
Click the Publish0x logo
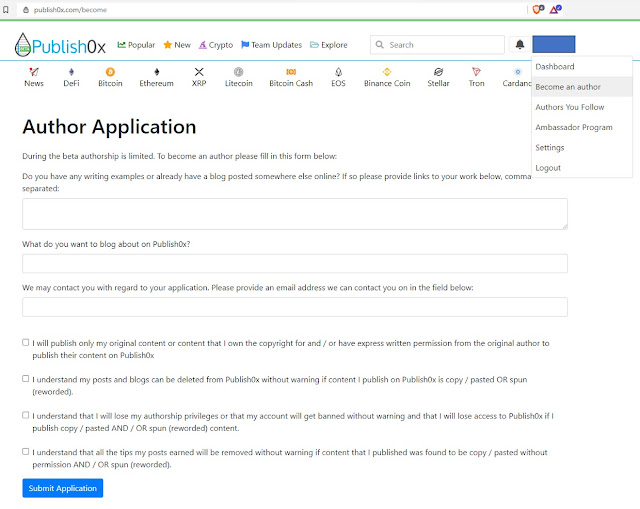(x=60, y=45)
